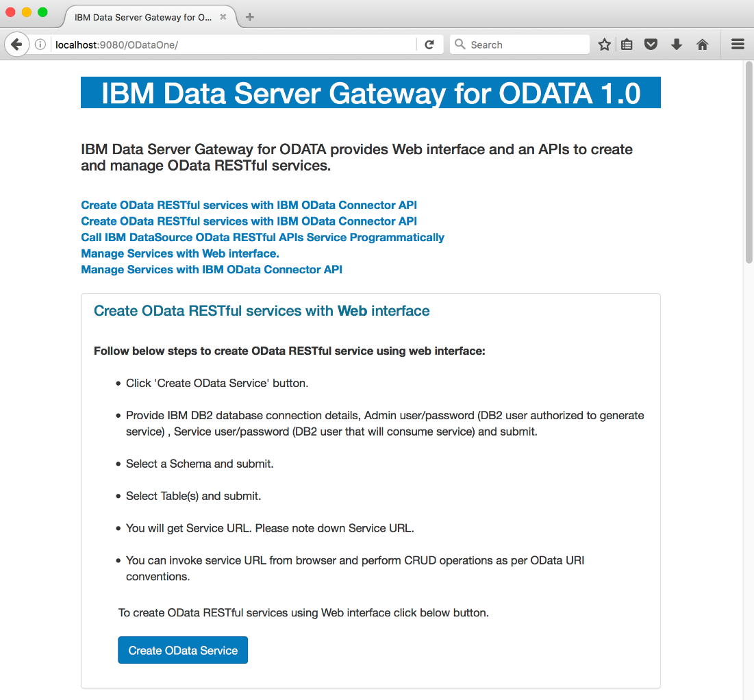Viewport: 754px width, 700px height.
Task: Open Manage Services with IBM OData Connector API
Action: coord(212,269)
